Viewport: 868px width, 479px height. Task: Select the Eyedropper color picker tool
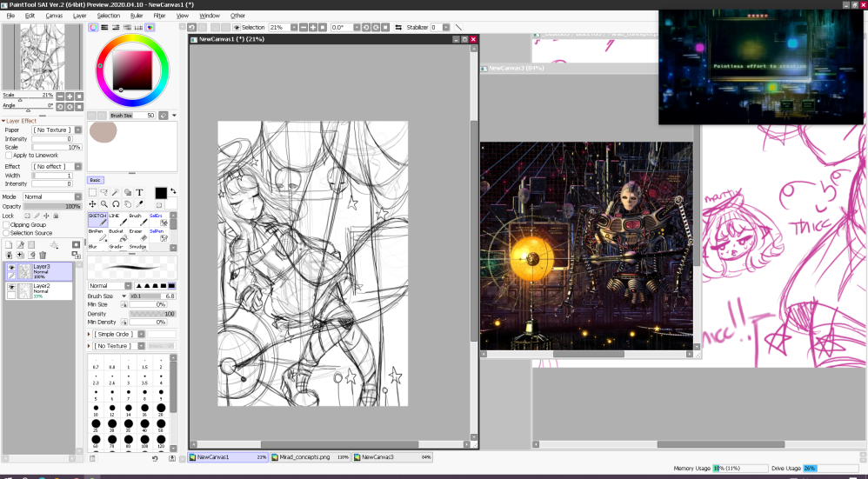[139, 204]
